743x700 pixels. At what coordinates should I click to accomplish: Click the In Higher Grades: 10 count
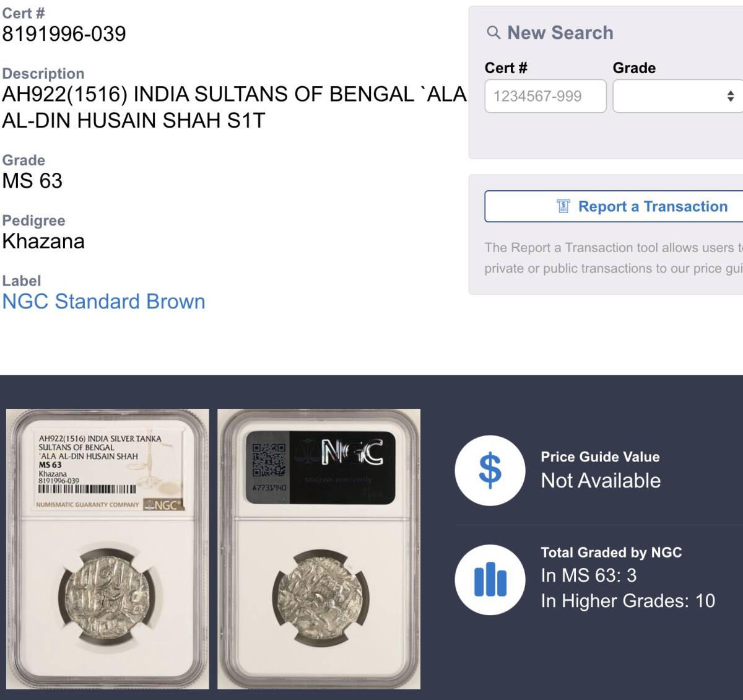click(628, 601)
